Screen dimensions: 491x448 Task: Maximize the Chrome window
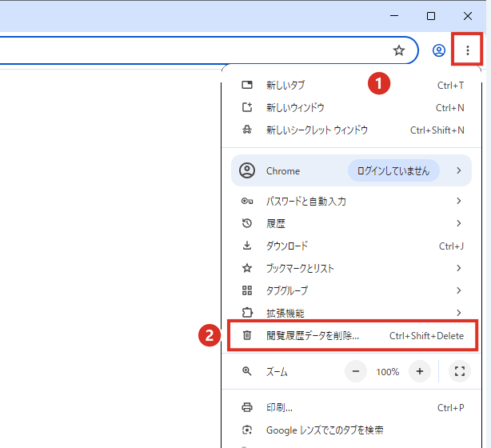tap(431, 16)
